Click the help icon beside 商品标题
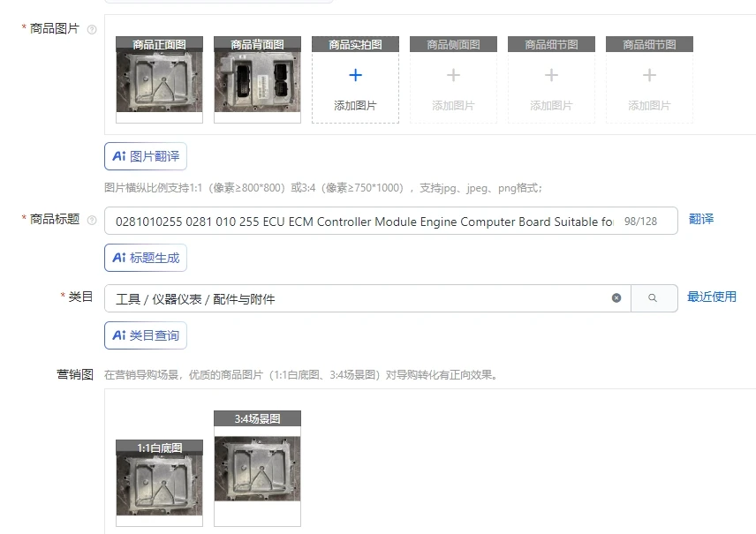756x534 pixels. pos(92,221)
